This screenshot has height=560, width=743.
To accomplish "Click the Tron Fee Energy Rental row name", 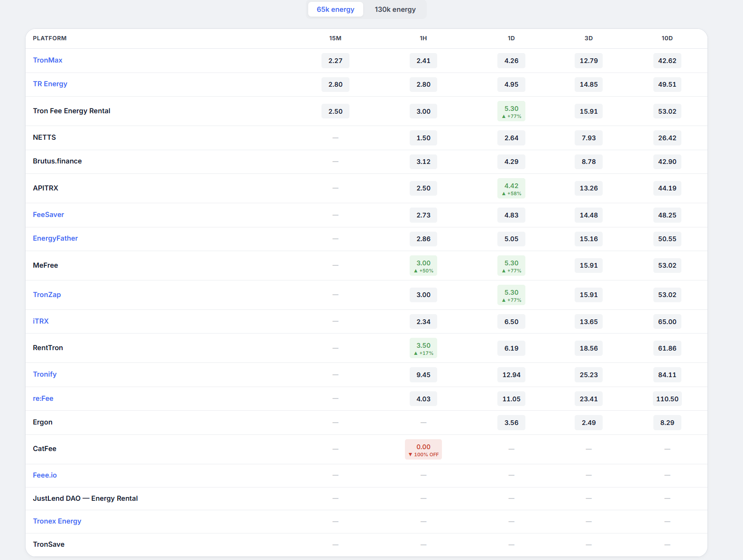I will pos(72,111).
